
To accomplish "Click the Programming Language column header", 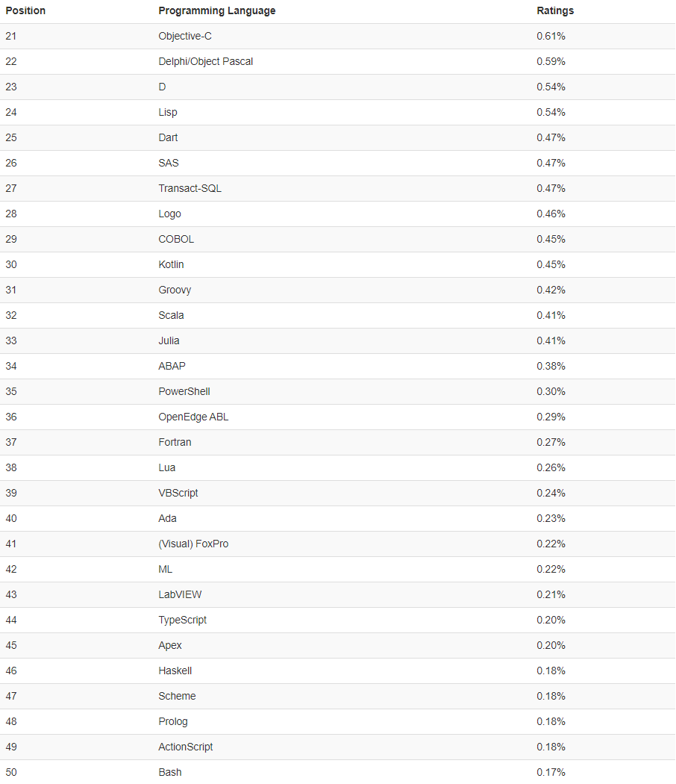I will 217,11.
